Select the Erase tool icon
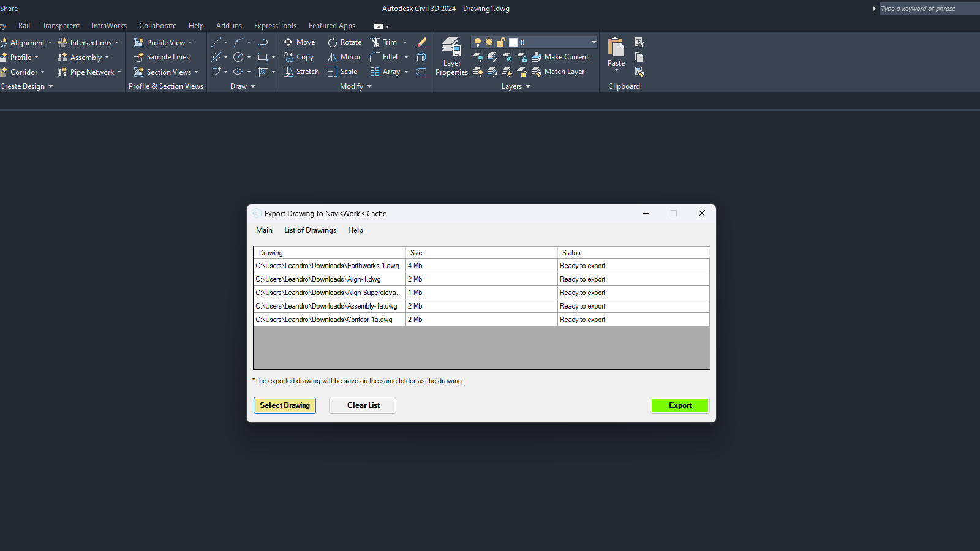 tap(421, 42)
